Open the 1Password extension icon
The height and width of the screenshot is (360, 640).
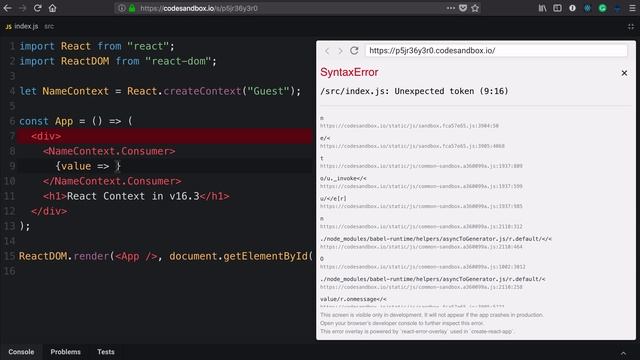[x=572, y=8]
